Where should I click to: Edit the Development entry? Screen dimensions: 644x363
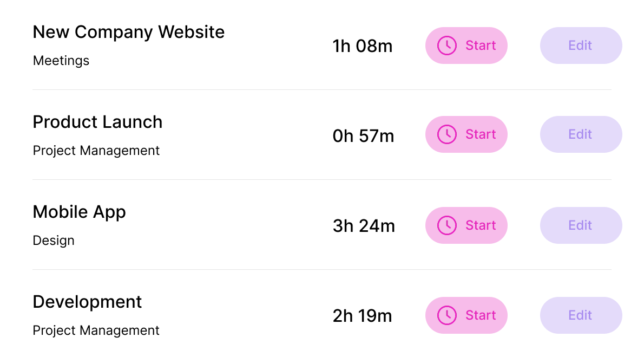tap(581, 315)
